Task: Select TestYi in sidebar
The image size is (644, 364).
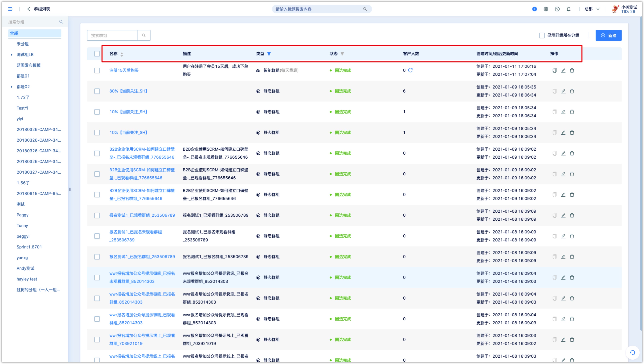Action: [22, 108]
